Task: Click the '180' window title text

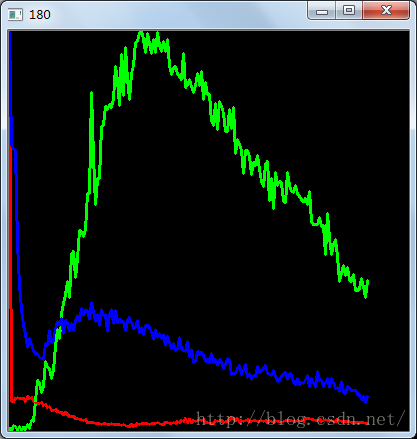Action: [40, 15]
